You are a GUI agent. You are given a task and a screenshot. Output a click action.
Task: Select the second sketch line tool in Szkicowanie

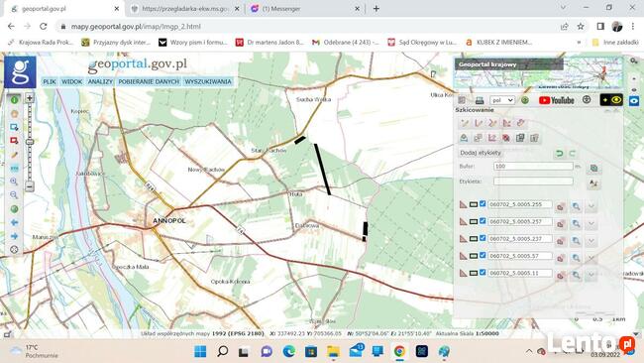tap(479, 123)
